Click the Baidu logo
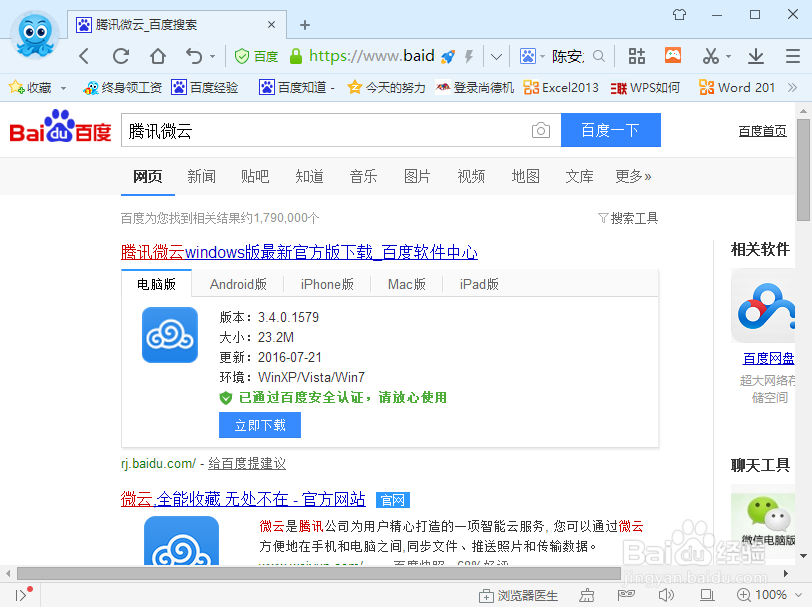This screenshot has width=812, height=607. [60, 126]
